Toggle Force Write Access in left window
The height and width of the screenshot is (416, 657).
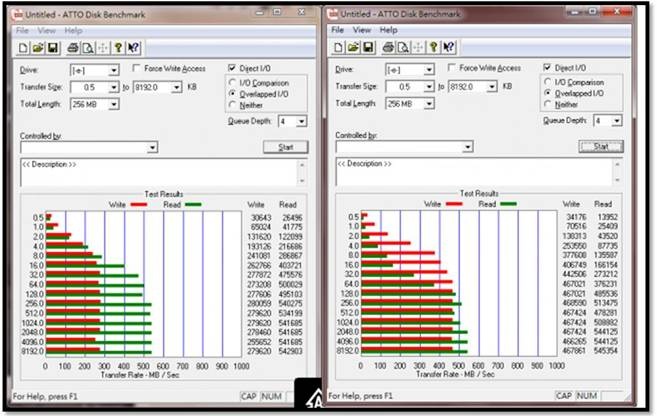click(x=136, y=68)
